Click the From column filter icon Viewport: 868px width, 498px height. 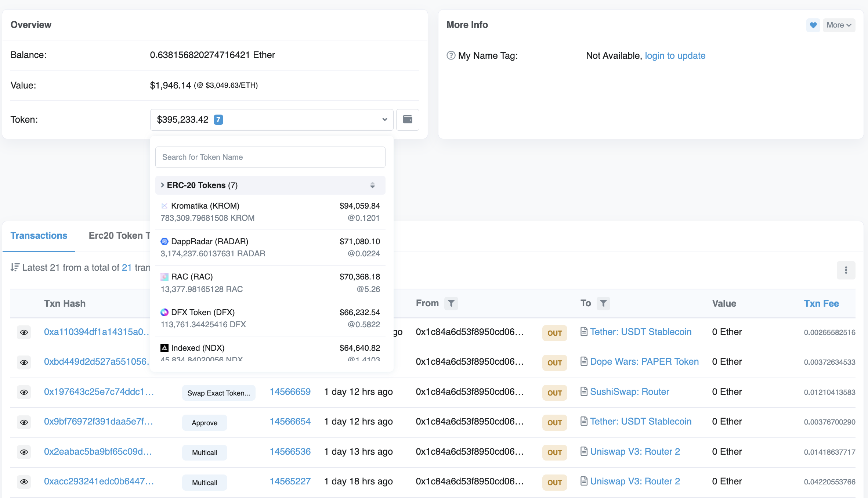pos(451,303)
